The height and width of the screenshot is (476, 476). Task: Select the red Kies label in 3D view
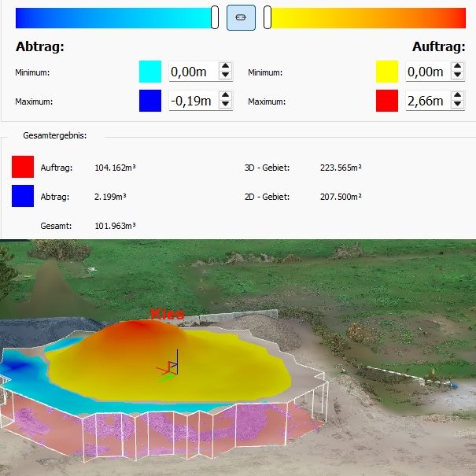click(166, 314)
